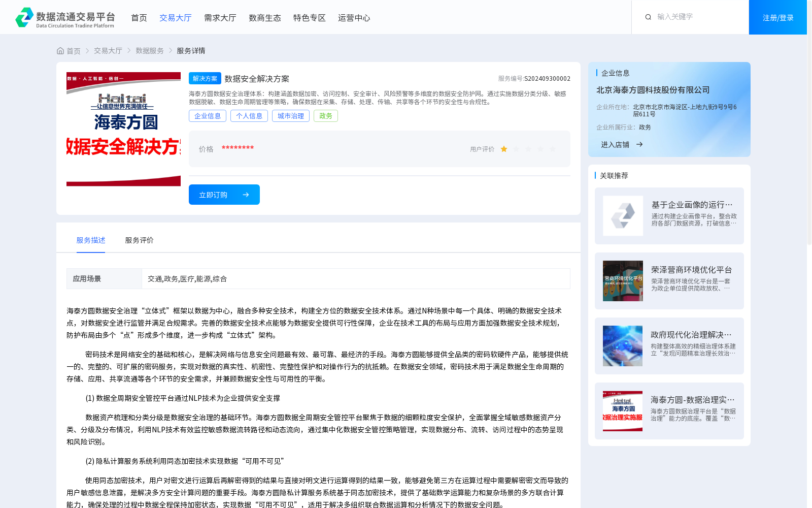Click the arrow icon on 立即订购 button
812x508 pixels.
(246, 195)
